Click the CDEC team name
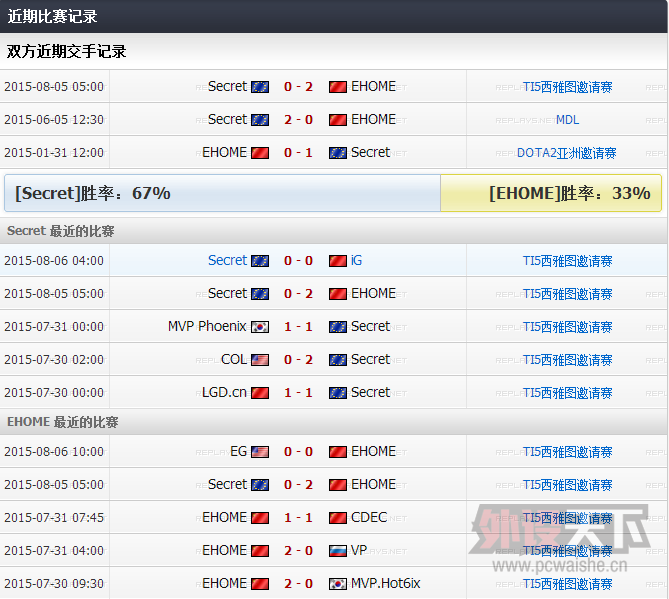The height and width of the screenshot is (599, 669). coord(369,518)
